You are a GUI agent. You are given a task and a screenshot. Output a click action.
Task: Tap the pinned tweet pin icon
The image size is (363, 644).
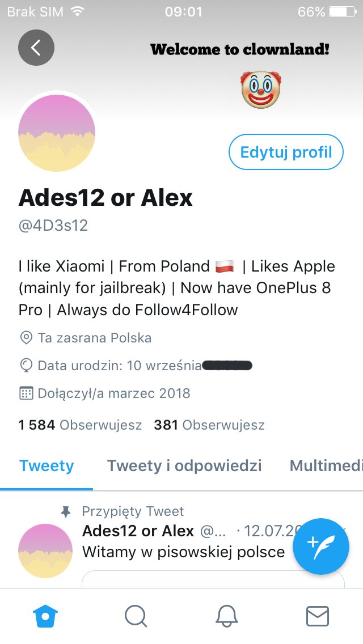click(x=66, y=511)
